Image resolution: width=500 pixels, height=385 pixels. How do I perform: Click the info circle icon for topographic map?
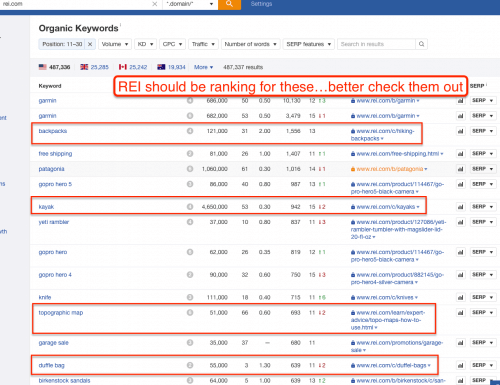(x=190, y=313)
